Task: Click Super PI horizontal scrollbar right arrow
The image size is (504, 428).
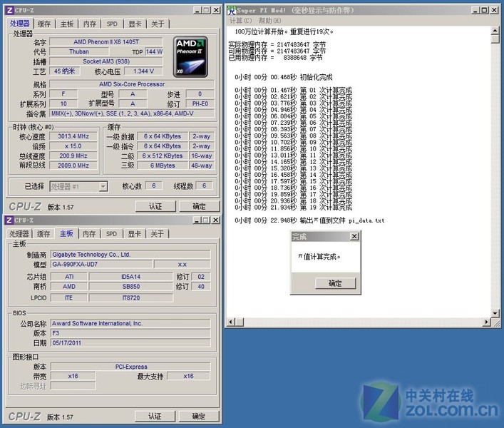Action: 487,322
